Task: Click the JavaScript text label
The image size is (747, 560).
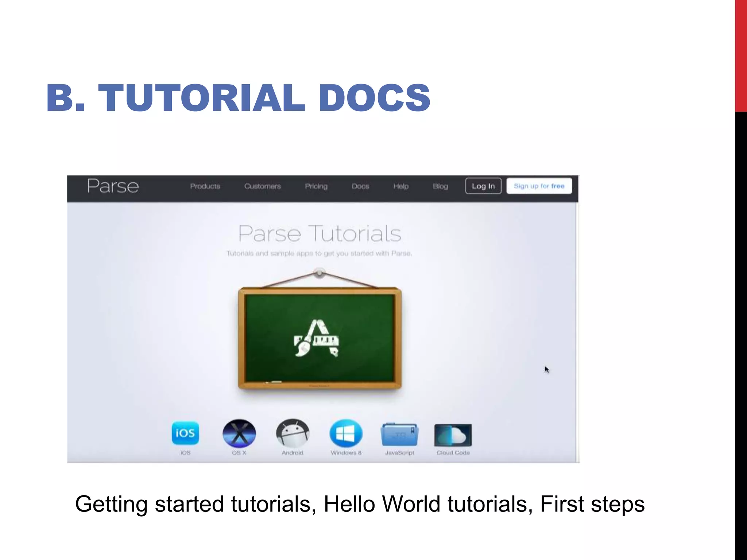Action: click(400, 453)
